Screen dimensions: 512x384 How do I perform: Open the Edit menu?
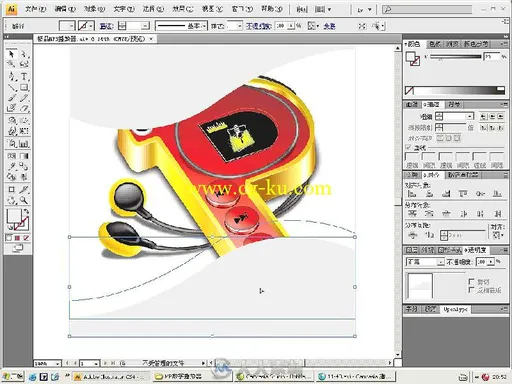click(65, 9)
